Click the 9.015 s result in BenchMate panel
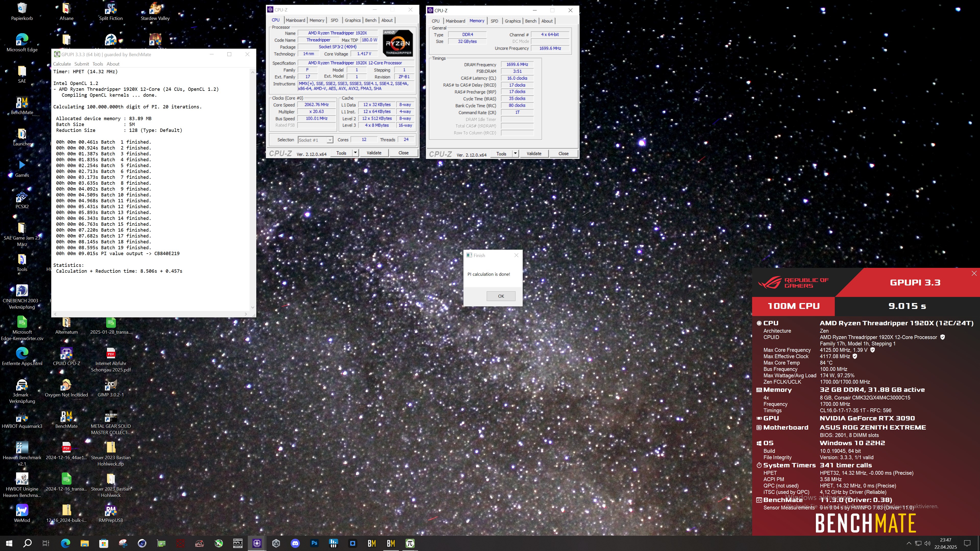This screenshot has width=980, height=551. tap(907, 306)
